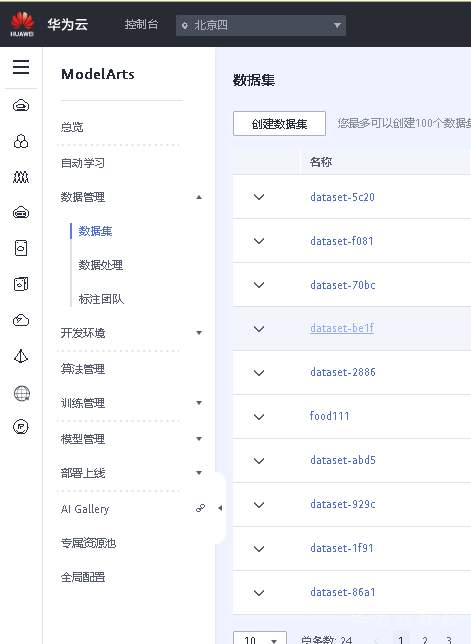Image resolution: width=471 pixels, height=644 pixels.
Task: Go to page 2 of datasets
Action: coord(425,640)
